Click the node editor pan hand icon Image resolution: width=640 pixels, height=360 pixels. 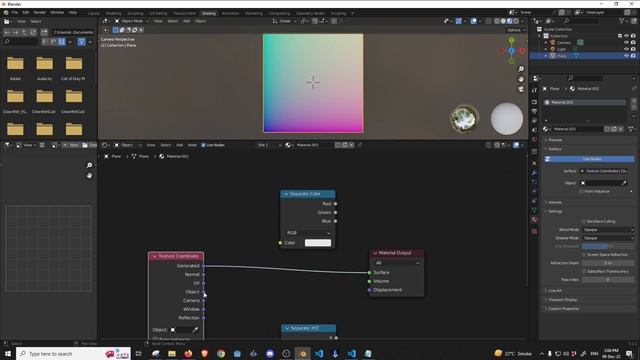[89, 176]
